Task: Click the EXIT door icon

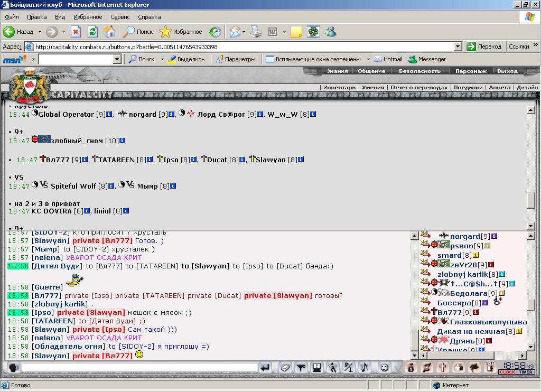Action: [x=490, y=367]
